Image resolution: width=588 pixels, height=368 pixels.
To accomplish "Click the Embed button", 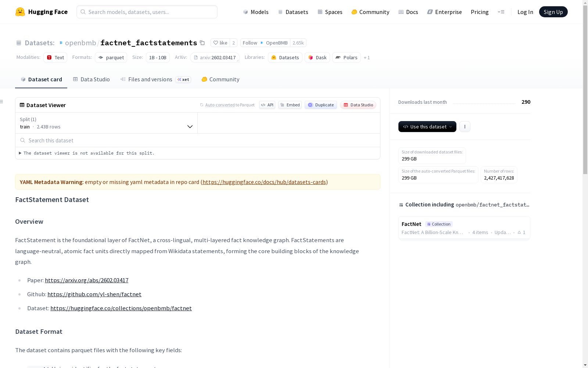I will click(290, 105).
